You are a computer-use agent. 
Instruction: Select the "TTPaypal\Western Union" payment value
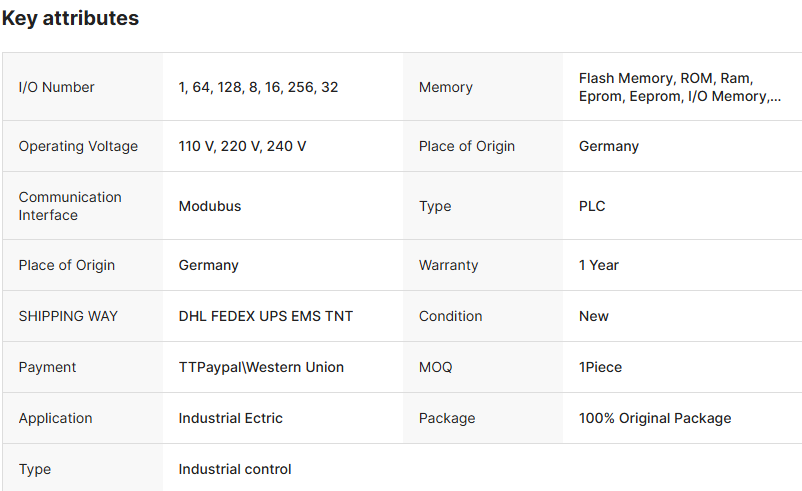[261, 367]
